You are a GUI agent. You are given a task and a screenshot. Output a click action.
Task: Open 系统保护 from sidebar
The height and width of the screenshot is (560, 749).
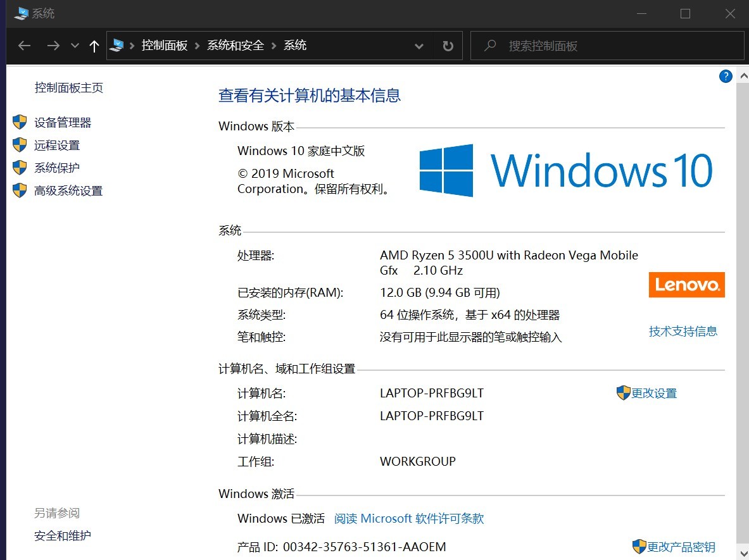(57, 168)
